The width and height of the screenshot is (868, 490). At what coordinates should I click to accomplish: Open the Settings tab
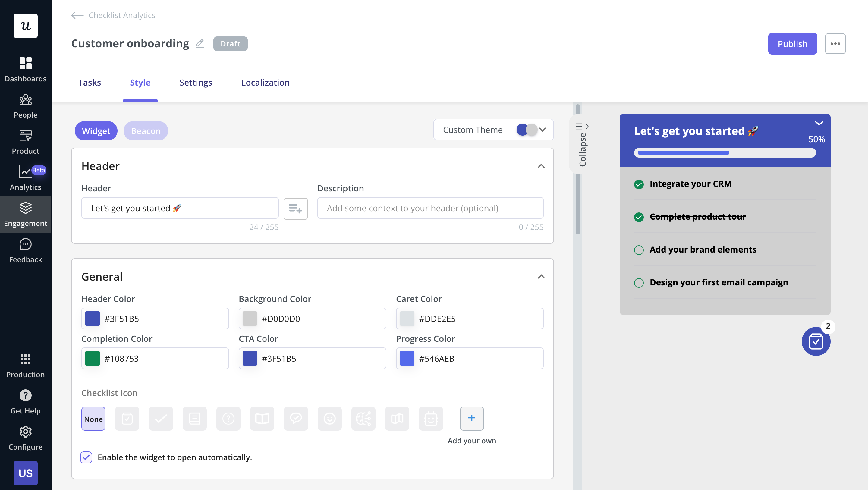(196, 82)
